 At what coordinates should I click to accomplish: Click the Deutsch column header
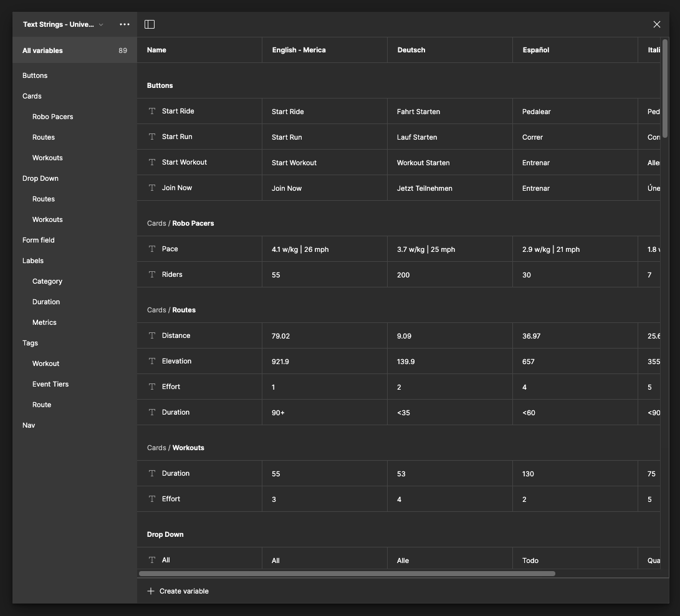(x=411, y=50)
